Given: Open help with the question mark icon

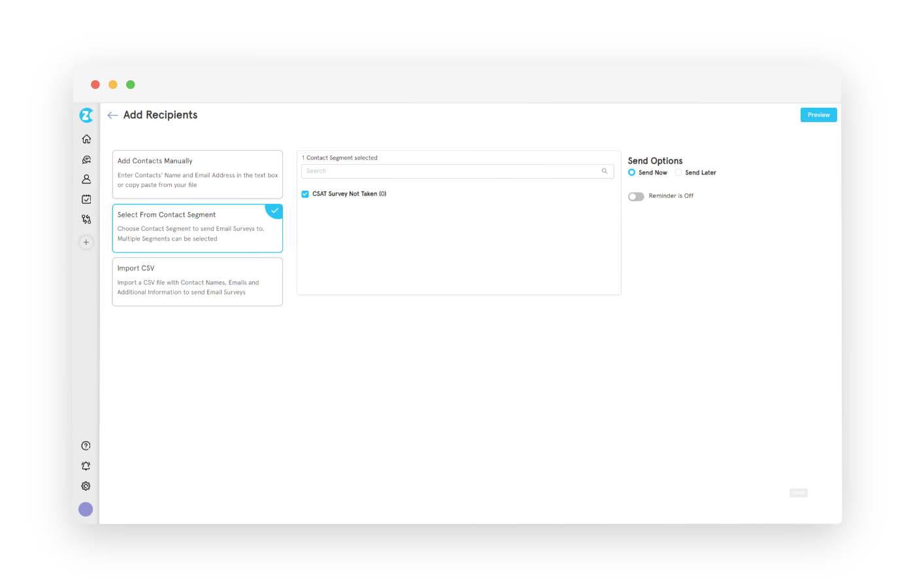Looking at the screenshot, I should pyautogui.click(x=86, y=446).
